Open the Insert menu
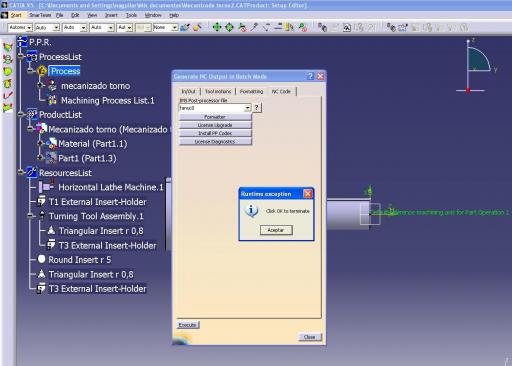 click(111, 15)
